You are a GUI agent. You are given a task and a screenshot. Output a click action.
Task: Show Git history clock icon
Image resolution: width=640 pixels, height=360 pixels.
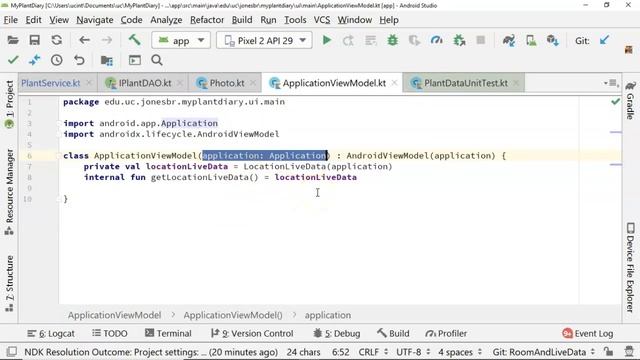pyautogui.click(x=57, y=60)
